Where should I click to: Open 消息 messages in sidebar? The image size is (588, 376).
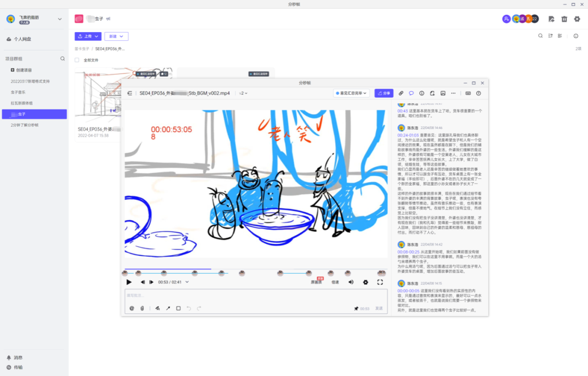[x=15, y=357]
